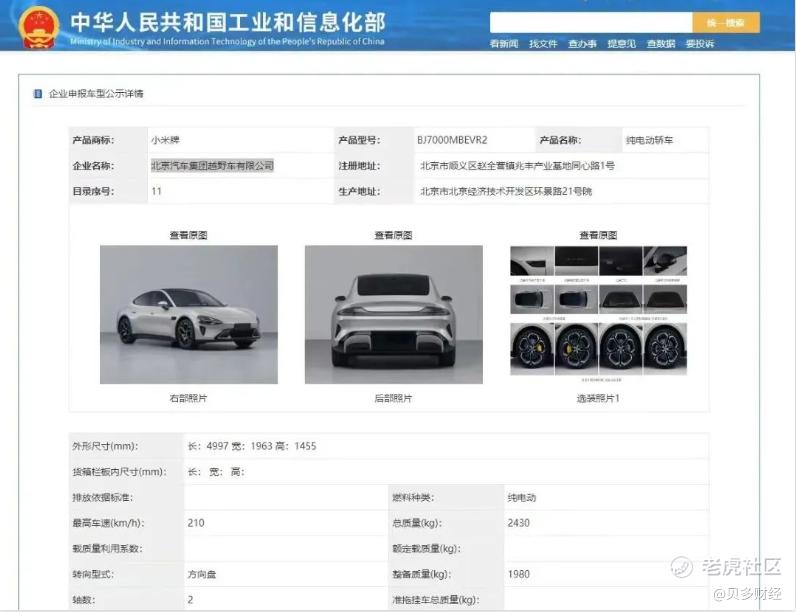This screenshot has width=796, height=612.
Task: Click the 后部照片 caption
Action: click(x=393, y=398)
